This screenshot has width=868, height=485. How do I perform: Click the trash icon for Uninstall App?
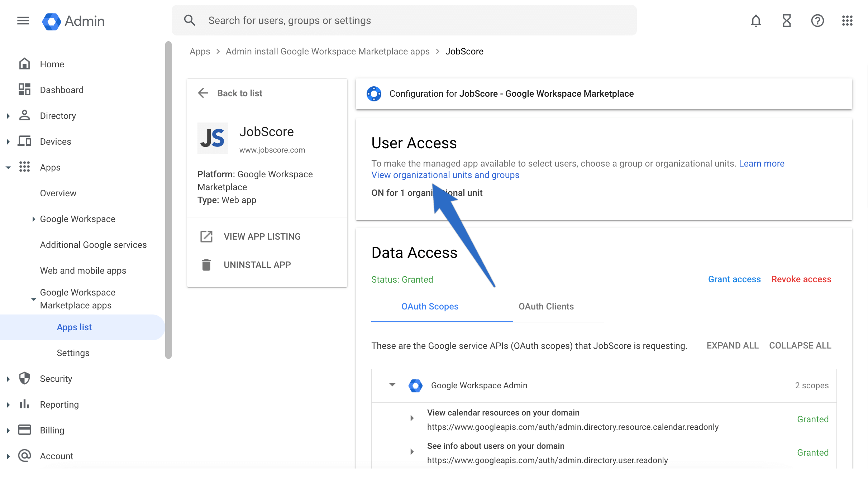pyautogui.click(x=206, y=265)
